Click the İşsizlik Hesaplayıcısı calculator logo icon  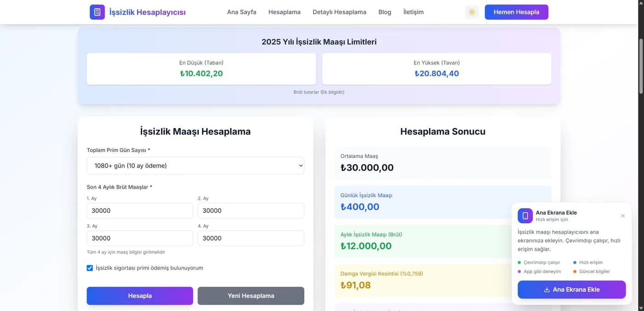coord(97,12)
